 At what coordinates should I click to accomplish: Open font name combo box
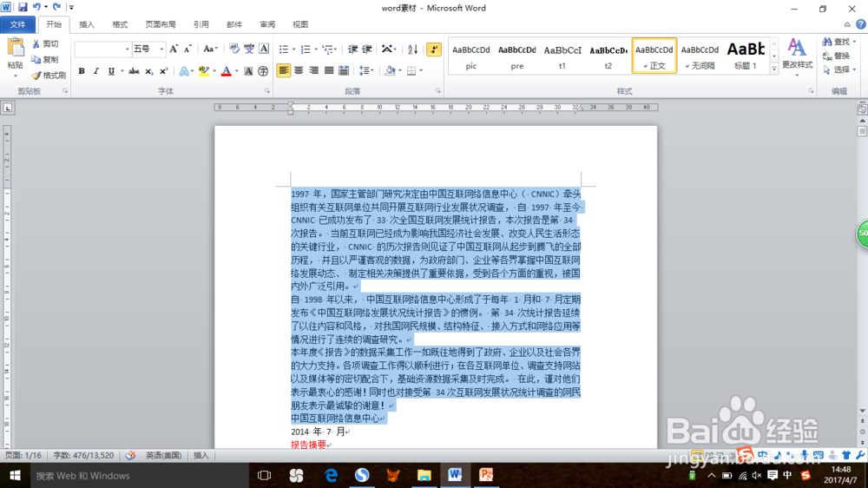(102, 49)
